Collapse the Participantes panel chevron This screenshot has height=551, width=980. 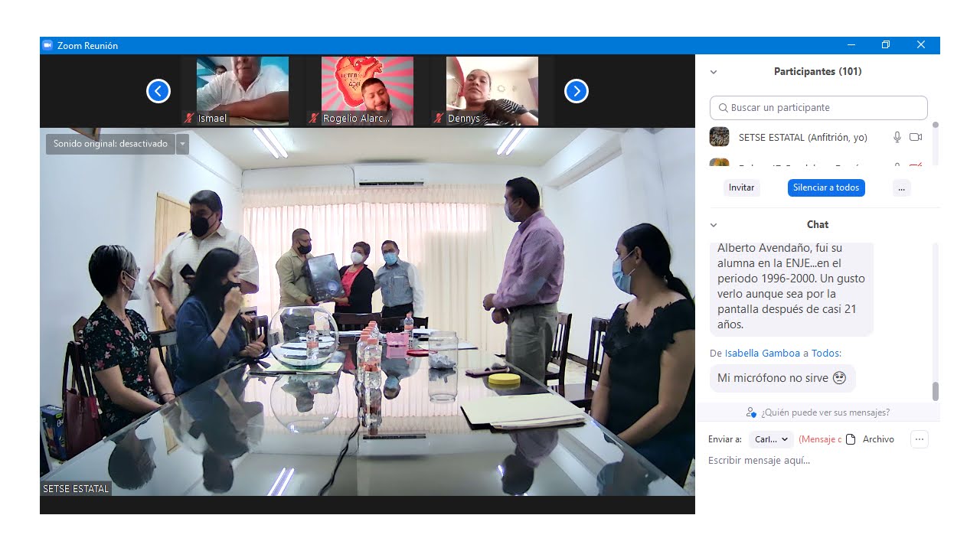[x=714, y=72]
